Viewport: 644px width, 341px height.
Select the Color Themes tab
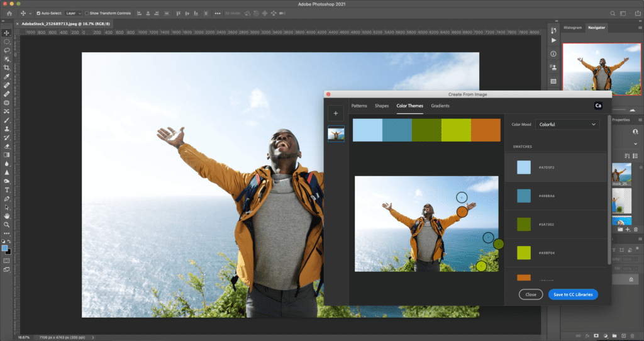409,106
